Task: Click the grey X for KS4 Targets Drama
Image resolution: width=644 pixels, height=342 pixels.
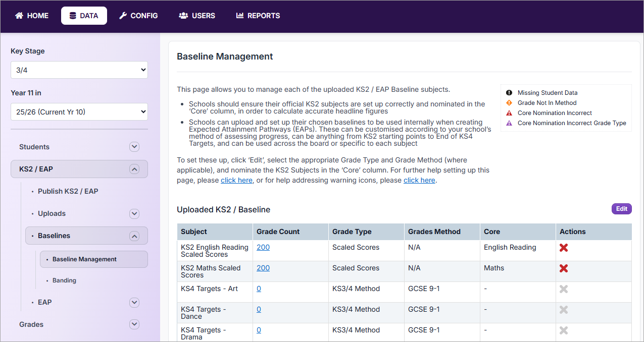Action: click(564, 330)
